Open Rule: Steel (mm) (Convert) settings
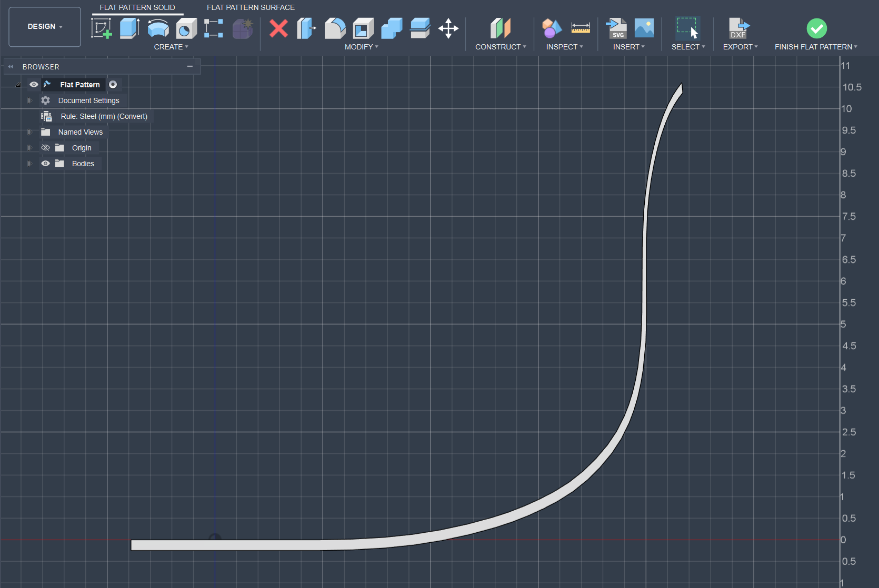The width and height of the screenshot is (879, 588). pyautogui.click(x=103, y=116)
